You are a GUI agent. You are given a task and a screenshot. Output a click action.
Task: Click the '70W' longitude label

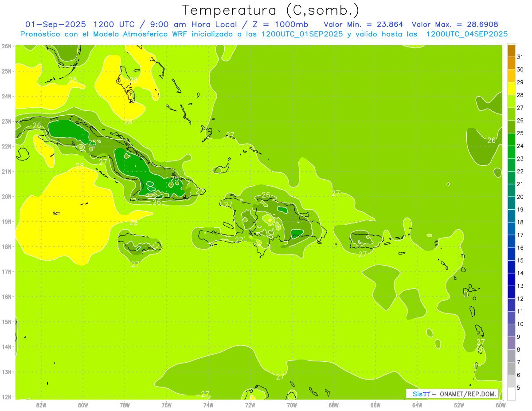(292, 404)
